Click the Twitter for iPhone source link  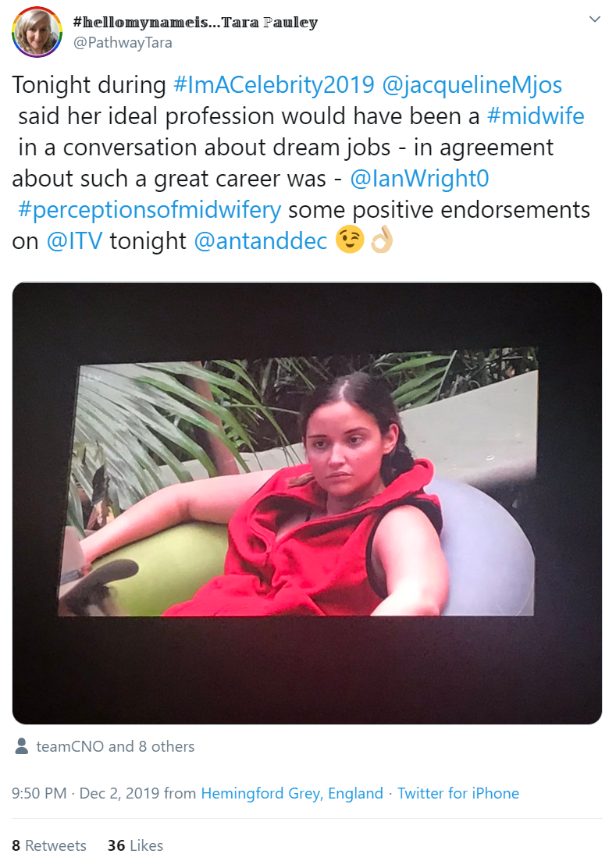click(458, 793)
